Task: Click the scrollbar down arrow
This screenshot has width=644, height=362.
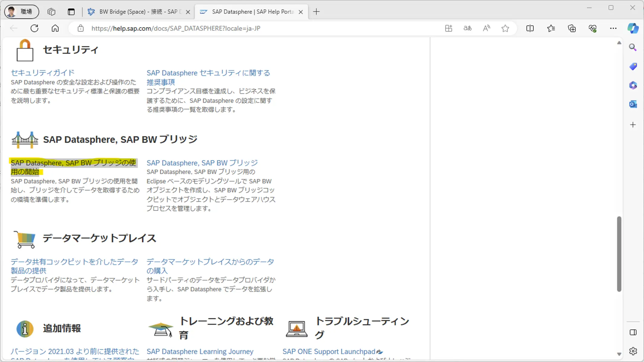Action: pyautogui.click(x=619, y=354)
